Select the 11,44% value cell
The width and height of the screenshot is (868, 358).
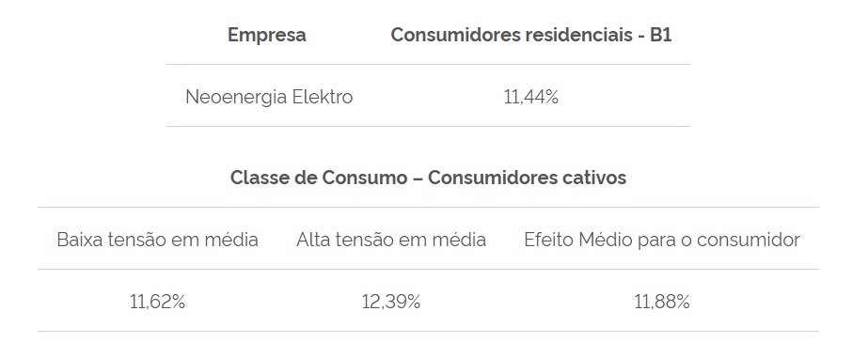(x=531, y=98)
